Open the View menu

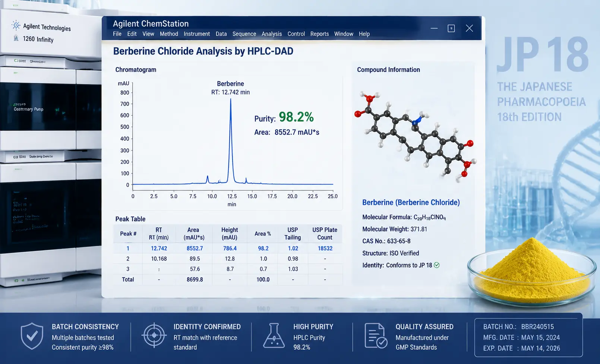148,34
